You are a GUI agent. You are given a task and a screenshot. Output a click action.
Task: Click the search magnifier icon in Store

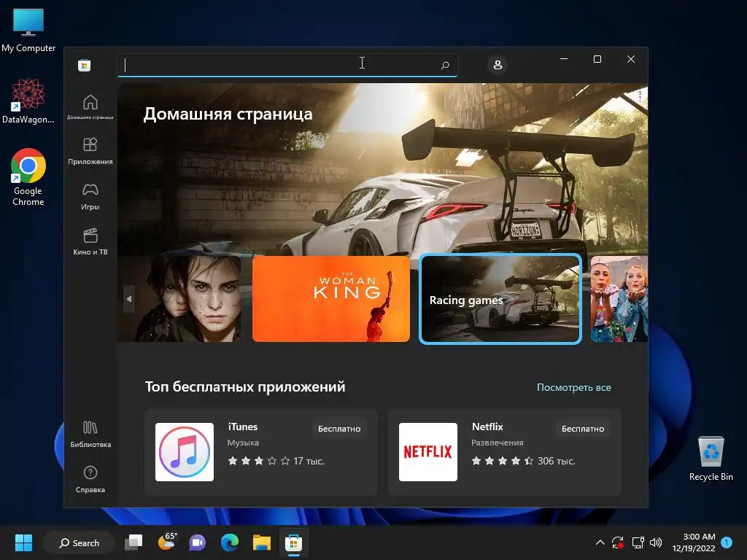(445, 65)
